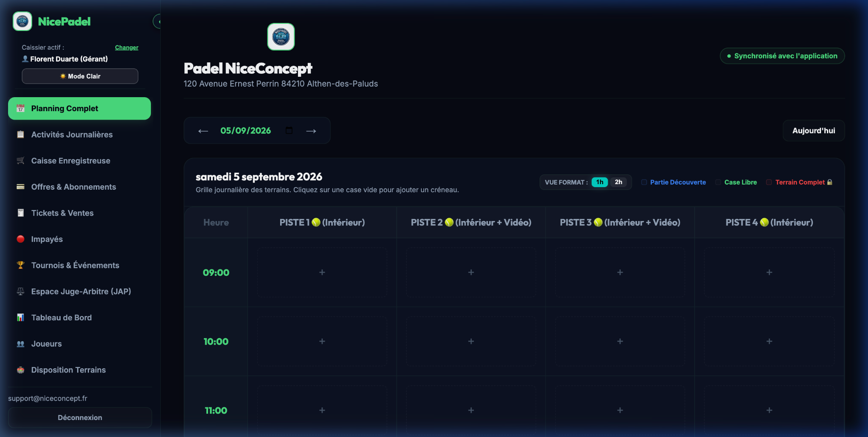The image size is (868, 437).
Task: Toggle the Case Libre checkbox
Action: [x=718, y=182]
